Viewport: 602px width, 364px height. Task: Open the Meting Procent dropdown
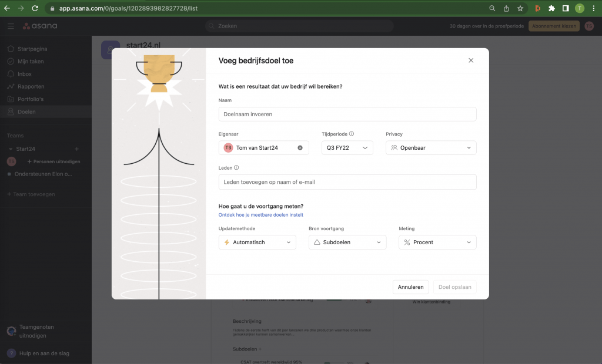coord(437,242)
